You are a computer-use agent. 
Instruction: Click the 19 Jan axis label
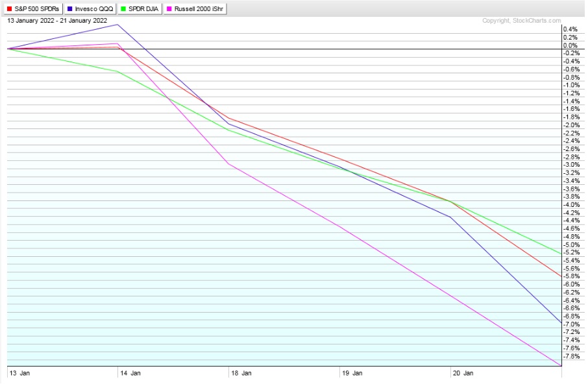[x=352, y=373]
